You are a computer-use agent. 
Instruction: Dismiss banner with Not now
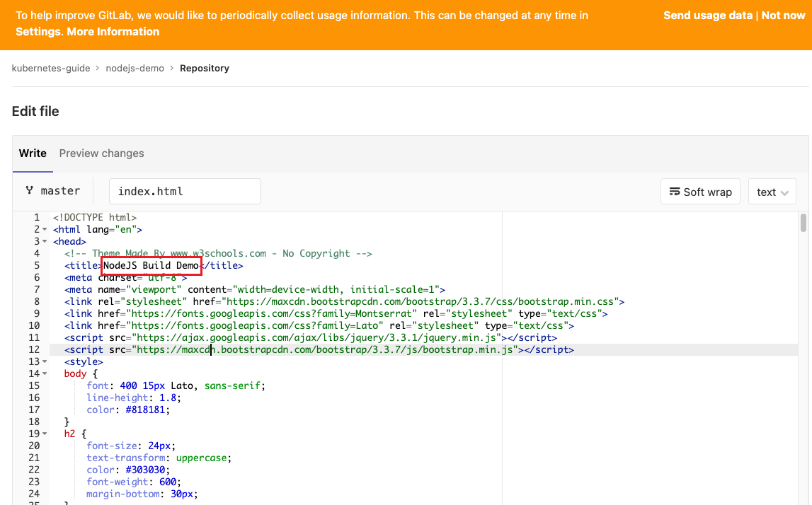[783, 16]
